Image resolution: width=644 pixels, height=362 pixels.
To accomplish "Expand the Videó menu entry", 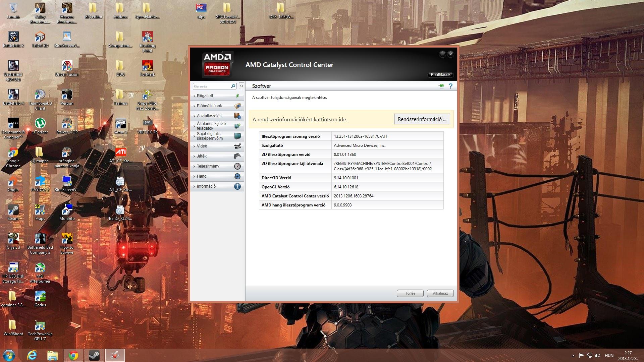I will tap(217, 146).
